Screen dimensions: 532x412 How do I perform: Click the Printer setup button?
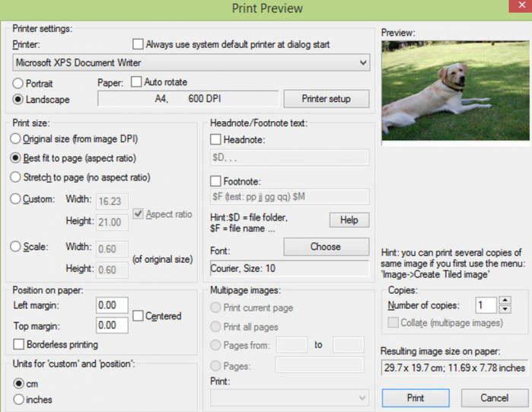coord(326,99)
